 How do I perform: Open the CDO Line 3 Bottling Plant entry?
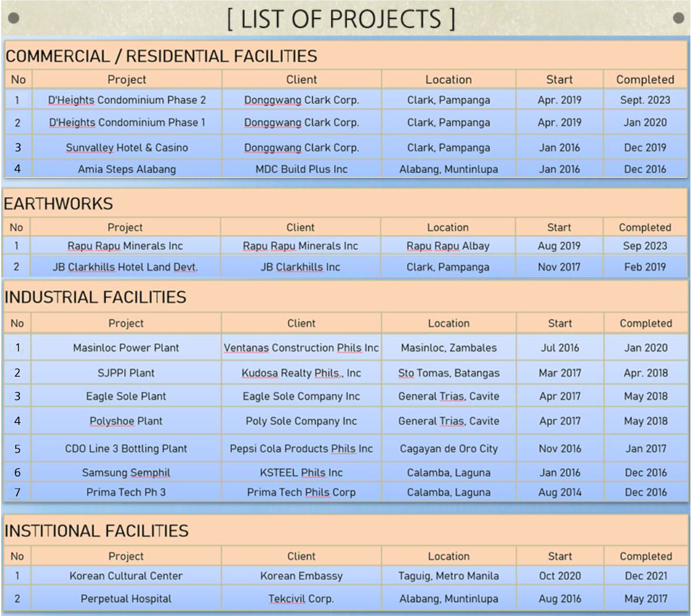pyautogui.click(x=126, y=449)
